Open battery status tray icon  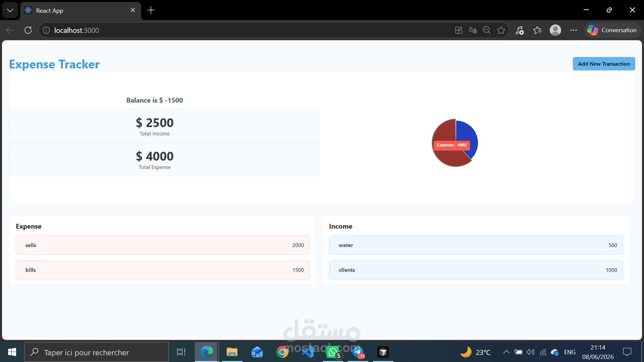(519, 352)
